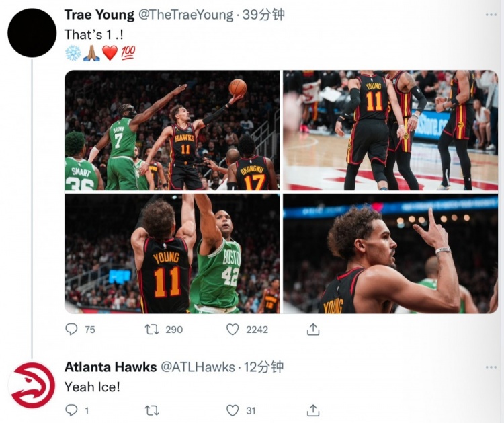Viewport: 504px width, 423px height.
Task: Reply to Atlanta Hawks' tweet
Action: [x=71, y=410]
